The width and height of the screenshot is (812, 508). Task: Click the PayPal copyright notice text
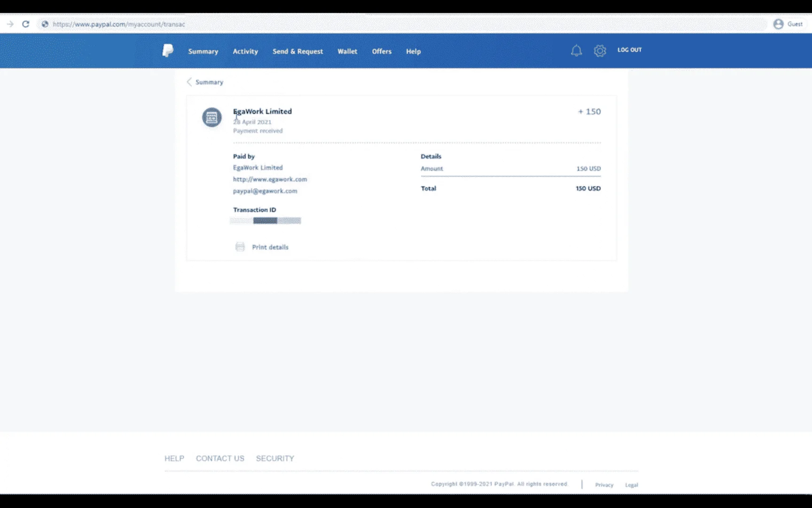[500, 484]
